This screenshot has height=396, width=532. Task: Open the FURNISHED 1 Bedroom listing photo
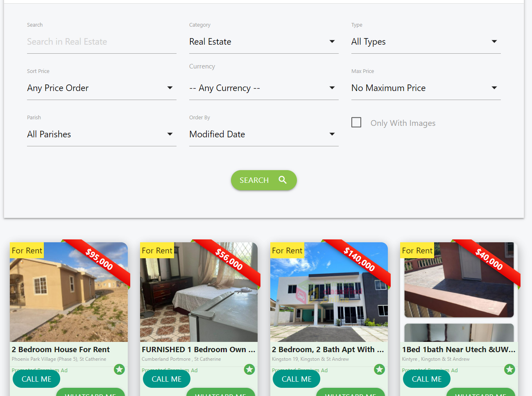point(199,292)
